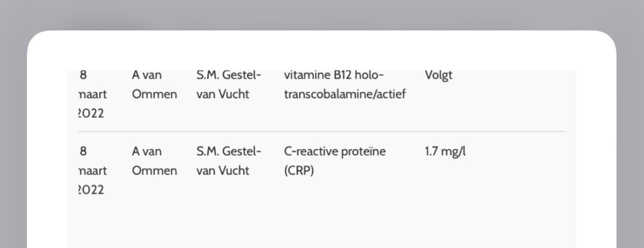The height and width of the screenshot is (248, 644).
Task: Click the "(CRP)" abbreviation text
Action: pos(299,170)
